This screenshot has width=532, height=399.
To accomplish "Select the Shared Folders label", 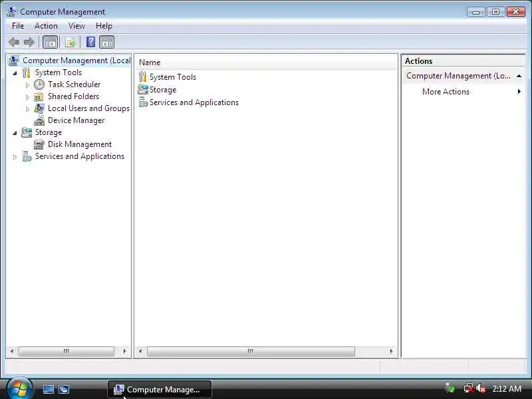I will [74, 96].
